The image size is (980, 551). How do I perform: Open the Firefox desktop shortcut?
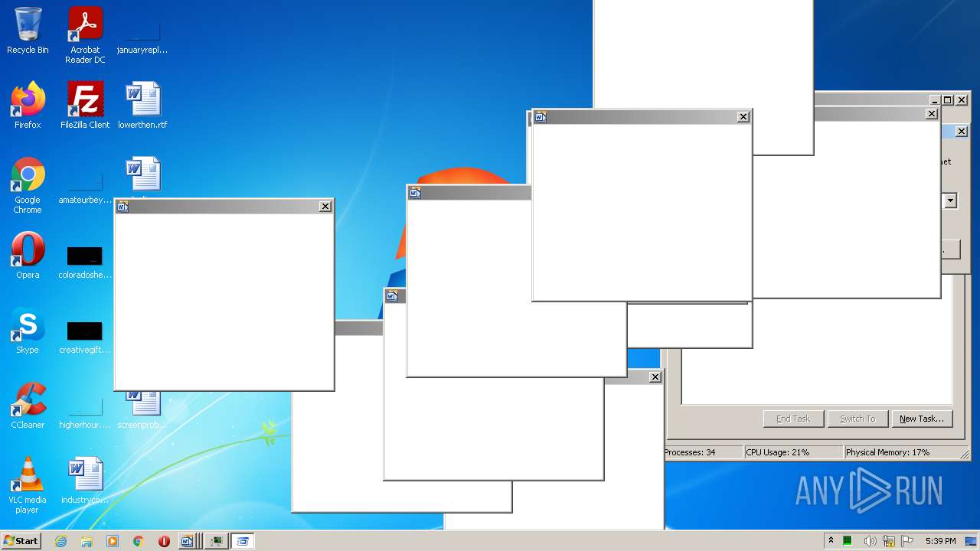[28, 106]
